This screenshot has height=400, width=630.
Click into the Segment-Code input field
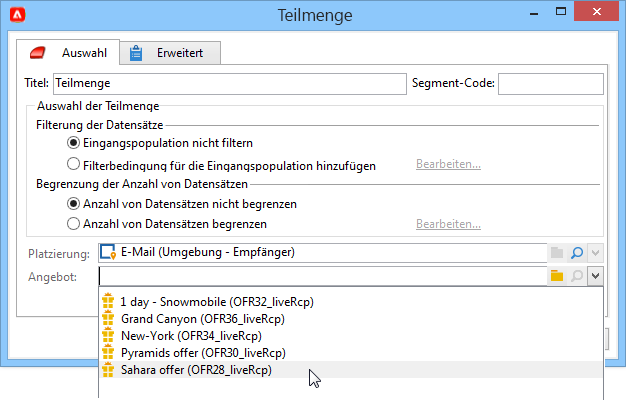pyautogui.click(x=550, y=84)
